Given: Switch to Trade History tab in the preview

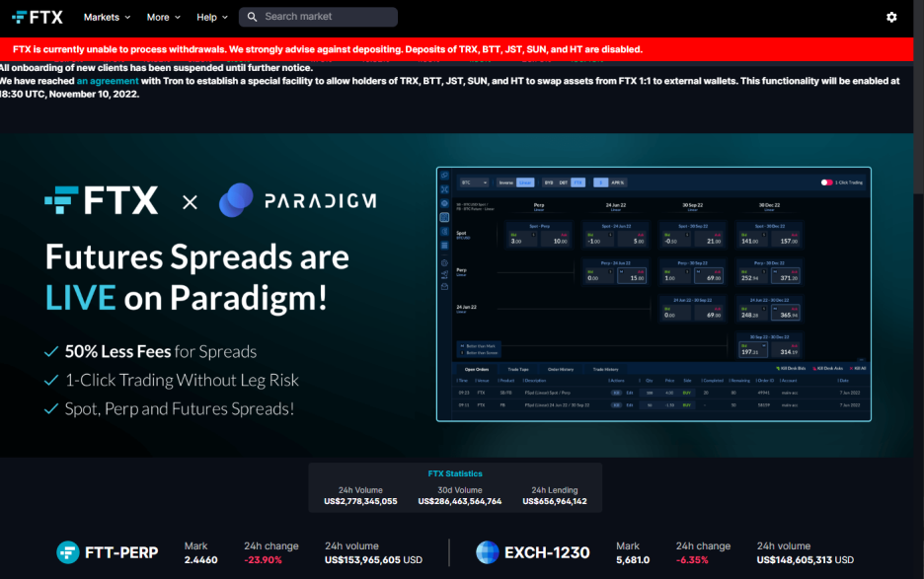Looking at the screenshot, I should (x=606, y=369).
